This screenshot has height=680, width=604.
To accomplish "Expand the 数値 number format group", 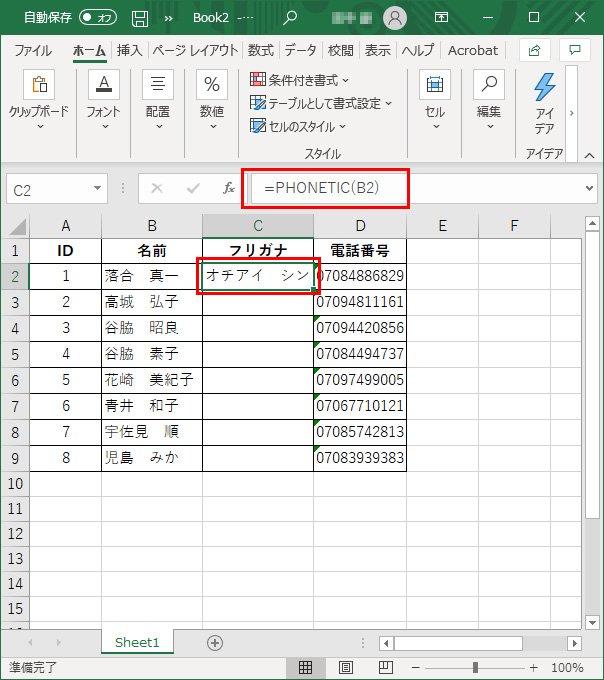I will [x=212, y=102].
